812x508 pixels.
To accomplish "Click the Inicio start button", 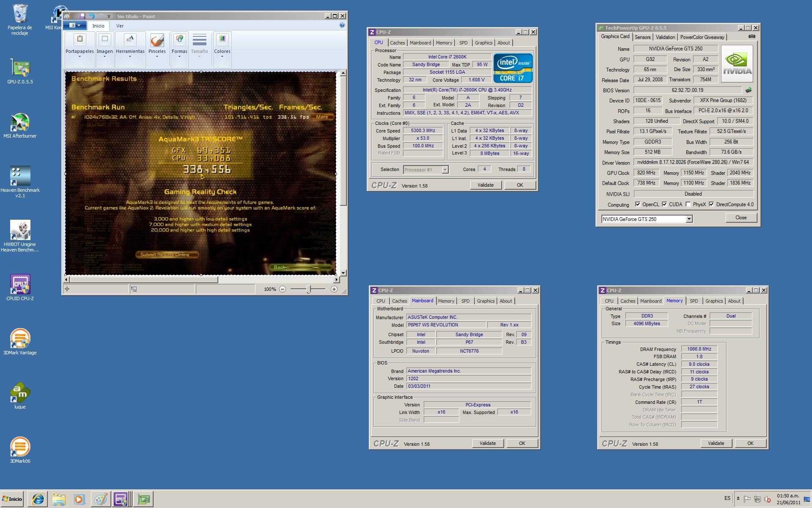I will click(x=12, y=499).
